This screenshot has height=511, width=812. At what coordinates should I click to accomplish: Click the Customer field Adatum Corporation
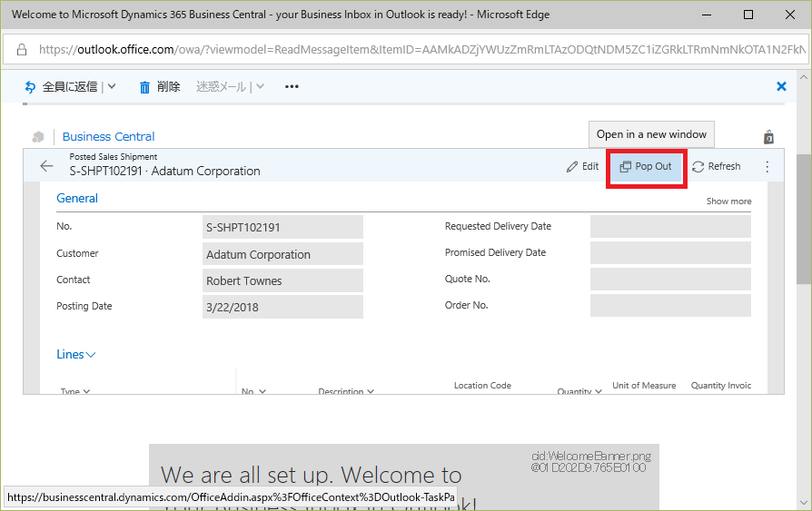click(x=282, y=254)
